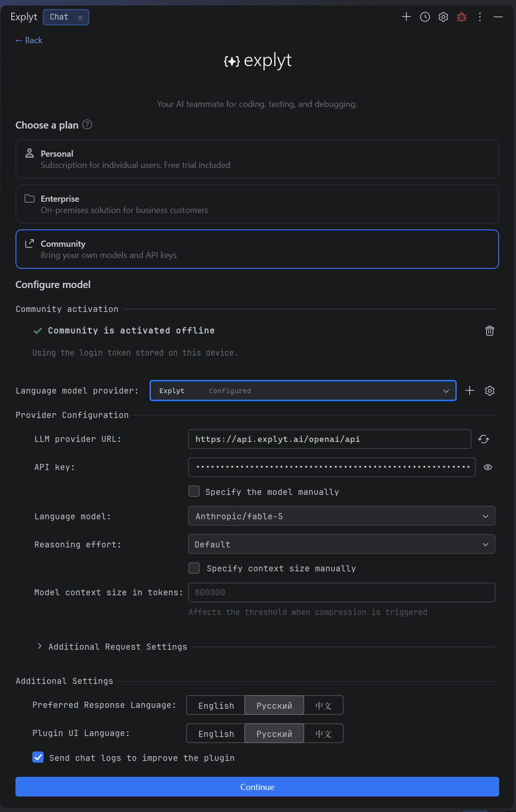Click the external-link icon on the Community plan
Screen dimensions: 516x812
coord(30,243)
